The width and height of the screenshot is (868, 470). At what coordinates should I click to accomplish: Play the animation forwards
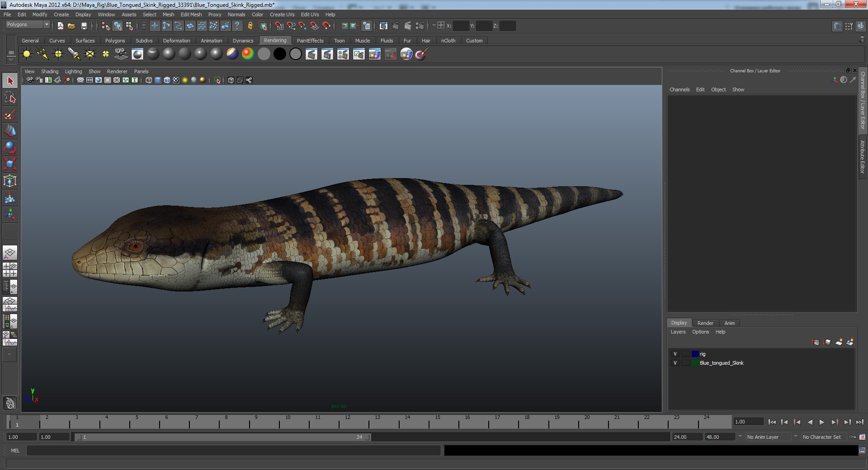(822, 422)
